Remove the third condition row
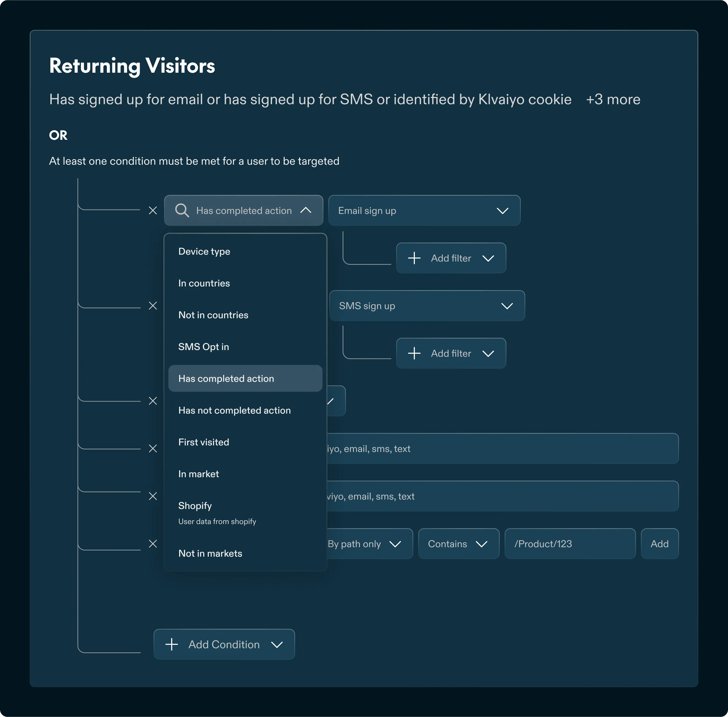This screenshot has height=717, width=728. [153, 401]
